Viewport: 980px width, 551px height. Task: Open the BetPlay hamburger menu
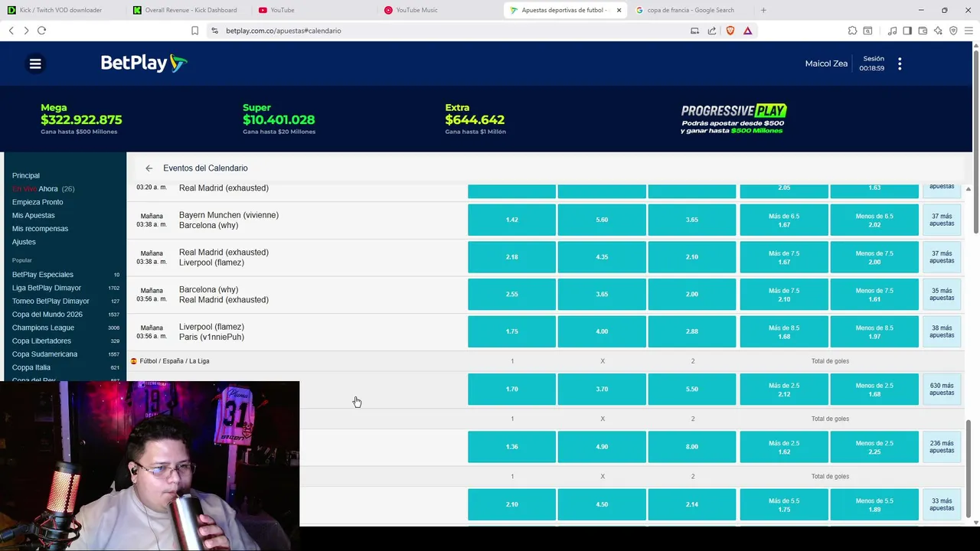coord(35,64)
